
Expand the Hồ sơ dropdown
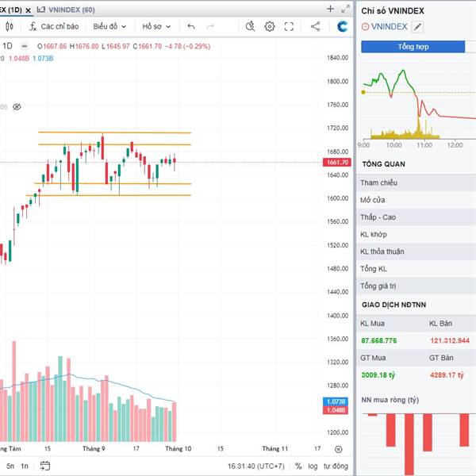[x=156, y=26]
